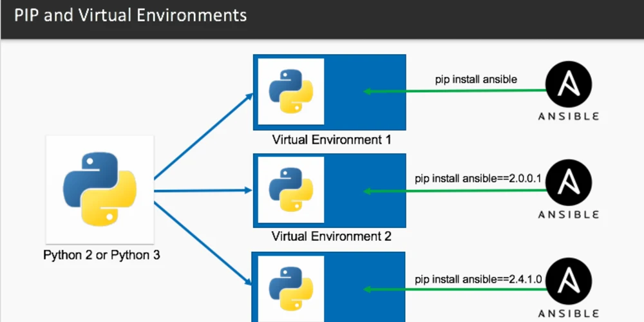Click the 'PIP and Virtual Environments' slide title
This screenshot has height=322, width=644.
[131, 15]
